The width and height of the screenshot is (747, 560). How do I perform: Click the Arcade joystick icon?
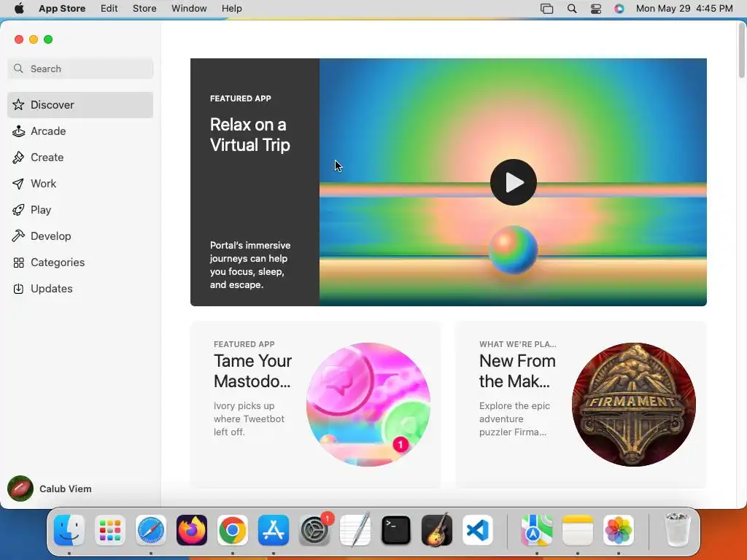coord(18,131)
